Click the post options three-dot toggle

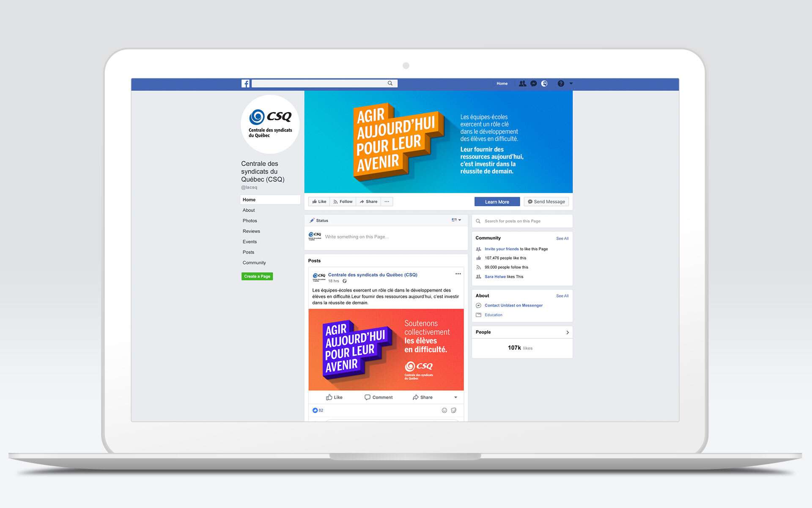(x=458, y=274)
